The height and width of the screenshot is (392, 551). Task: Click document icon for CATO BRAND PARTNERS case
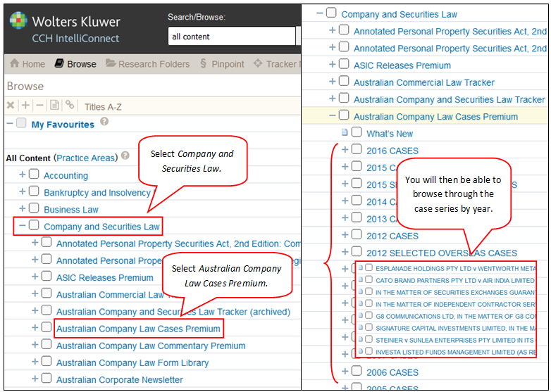[361, 280]
